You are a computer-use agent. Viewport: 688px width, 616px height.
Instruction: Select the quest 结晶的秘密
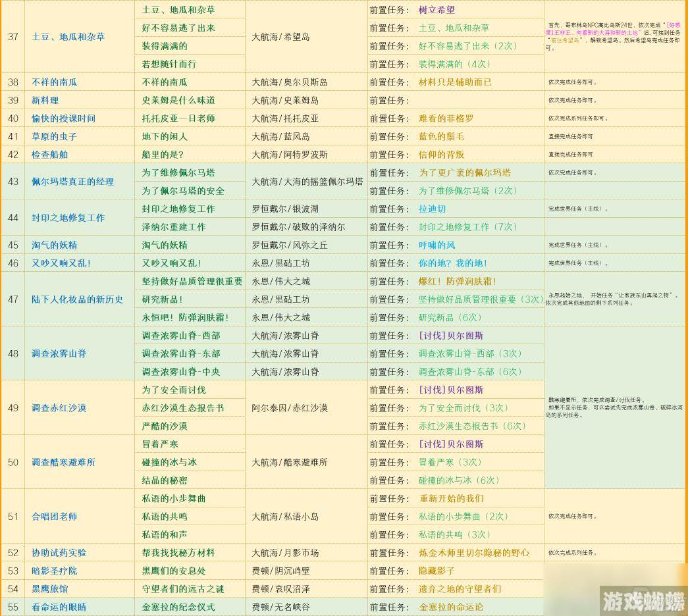pyautogui.click(x=165, y=480)
